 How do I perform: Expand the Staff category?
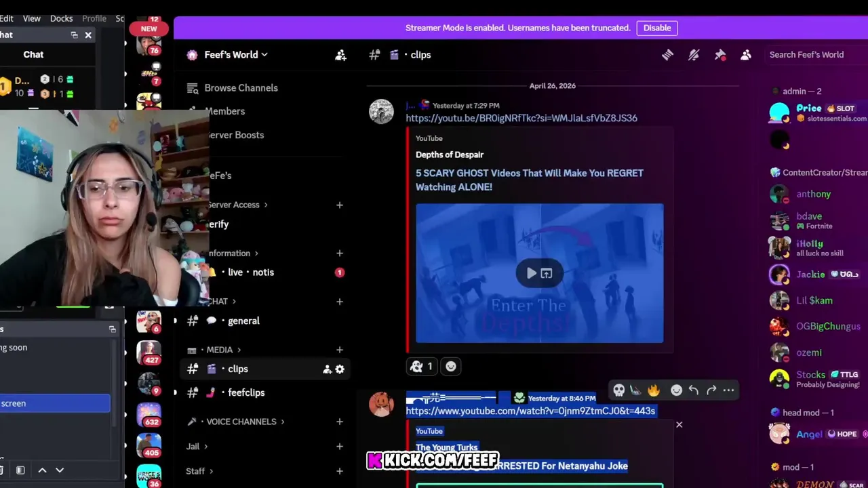[199, 471]
